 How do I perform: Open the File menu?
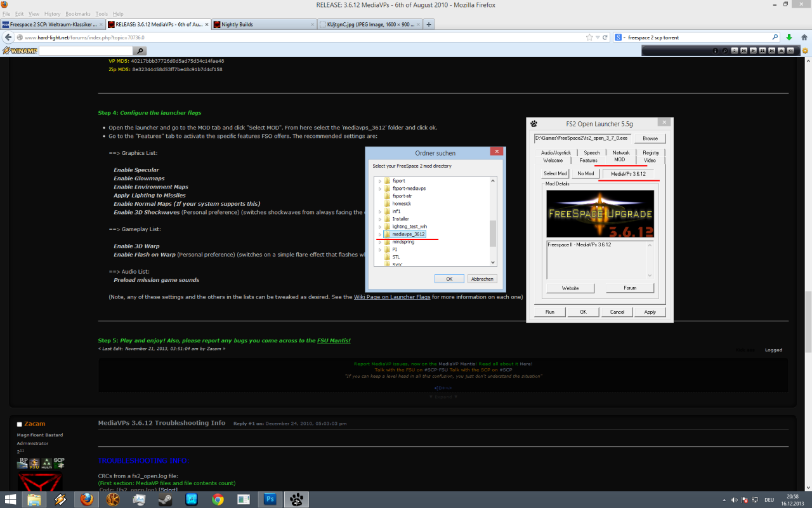pyautogui.click(x=7, y=13)
